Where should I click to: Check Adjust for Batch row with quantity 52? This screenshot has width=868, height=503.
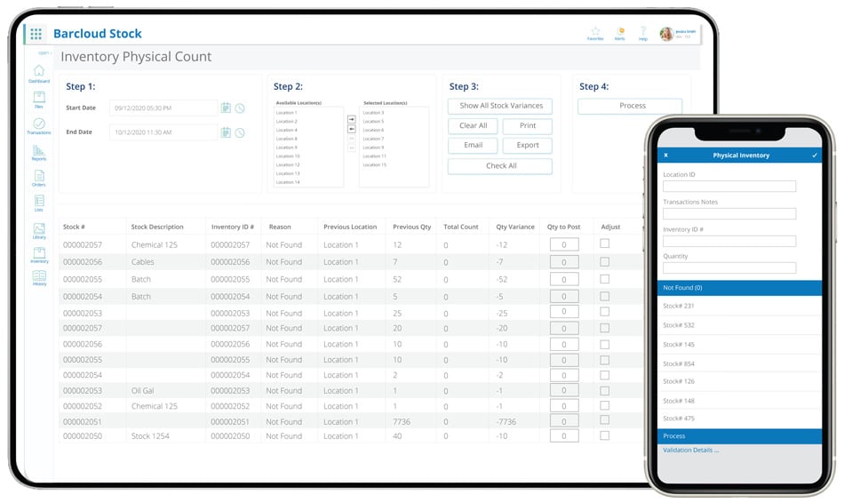tap(604, 279)
